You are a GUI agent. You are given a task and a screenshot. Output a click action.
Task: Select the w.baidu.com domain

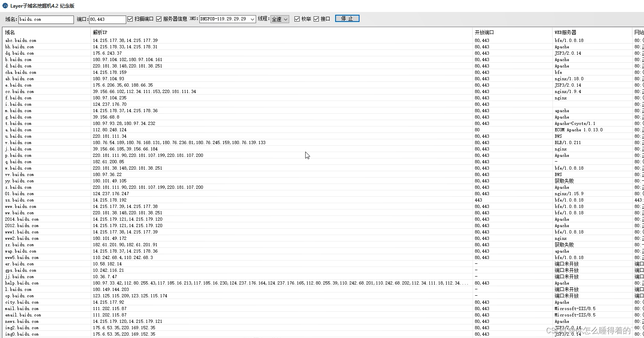click(18, 168)
